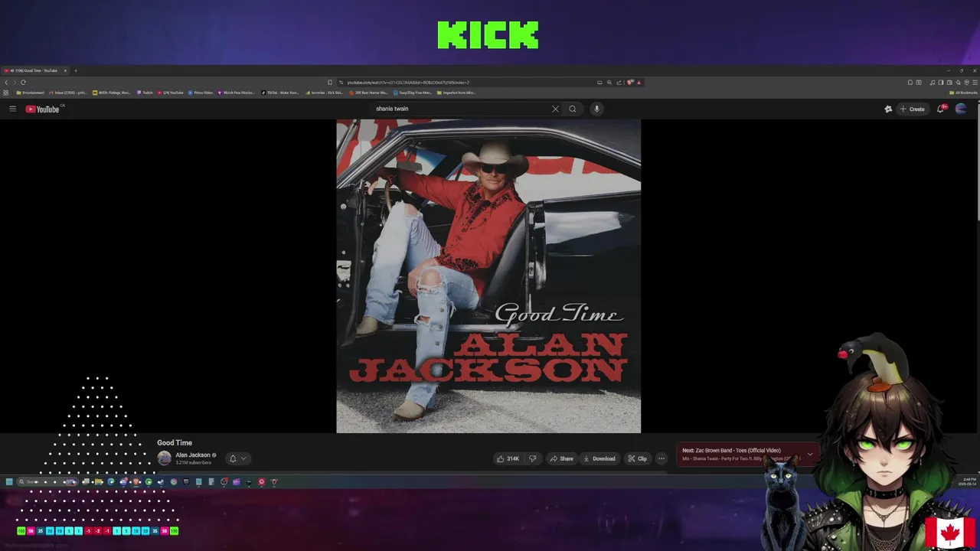Click the zoom magnifier icon in address bar
The height and width of the screenshot is (551, 980).
click(x=609, y=82)
